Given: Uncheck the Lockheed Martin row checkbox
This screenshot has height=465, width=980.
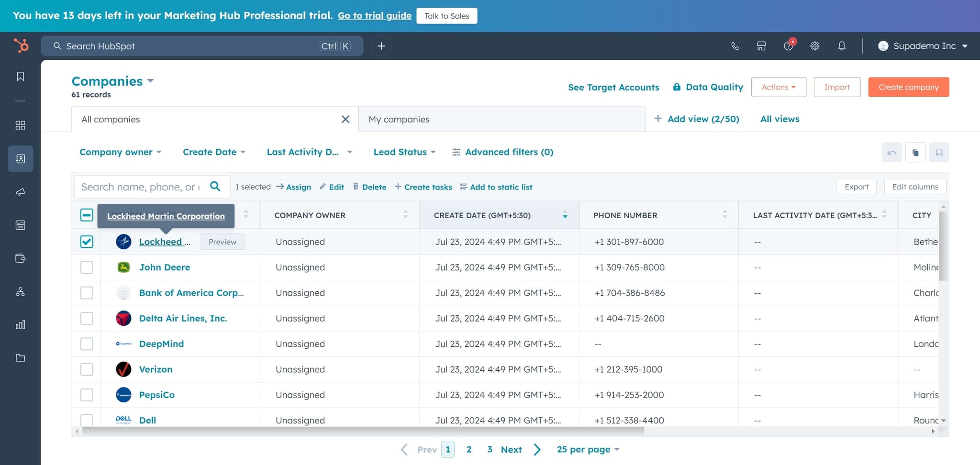Looking at the screenshot, I should [x=87, y=242].
